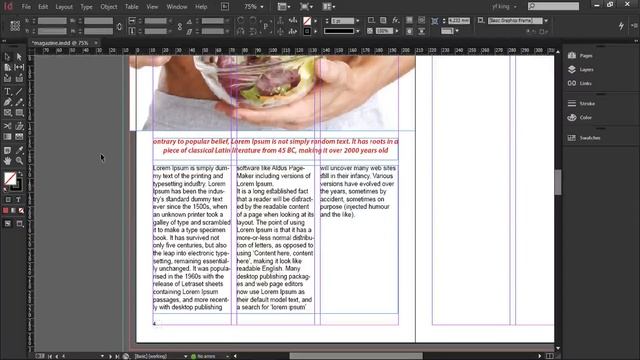Select the Gradient Swatch tool
640x360 pixels.
pos(7,137)
